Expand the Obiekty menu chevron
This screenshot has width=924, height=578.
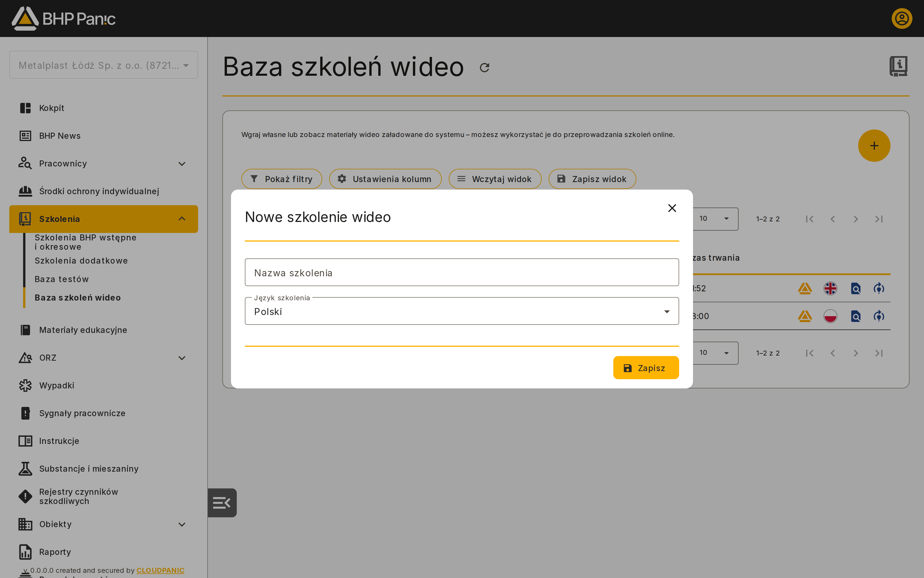tap(182, 524)
